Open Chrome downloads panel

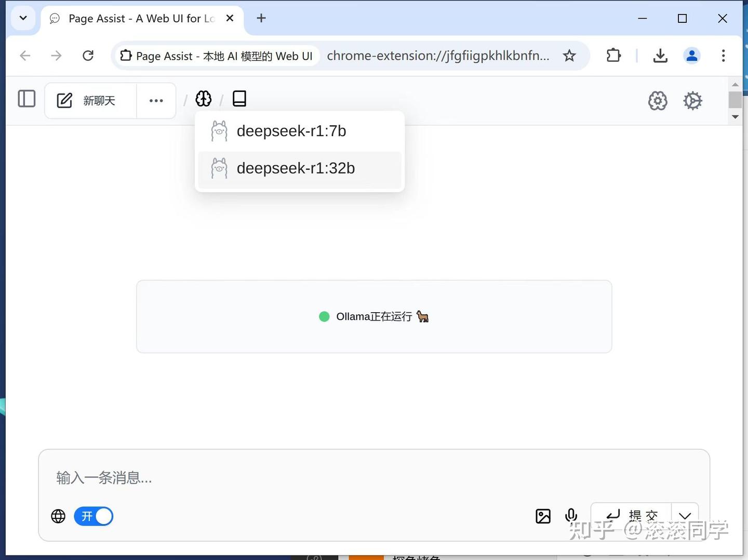[x=660, y=56]
